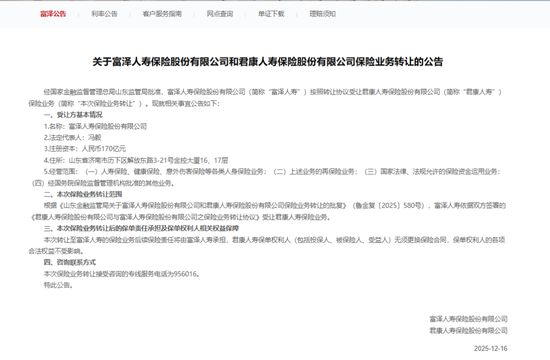Select heading 一、受让方基本情况
550x360 pixels.
73,115
